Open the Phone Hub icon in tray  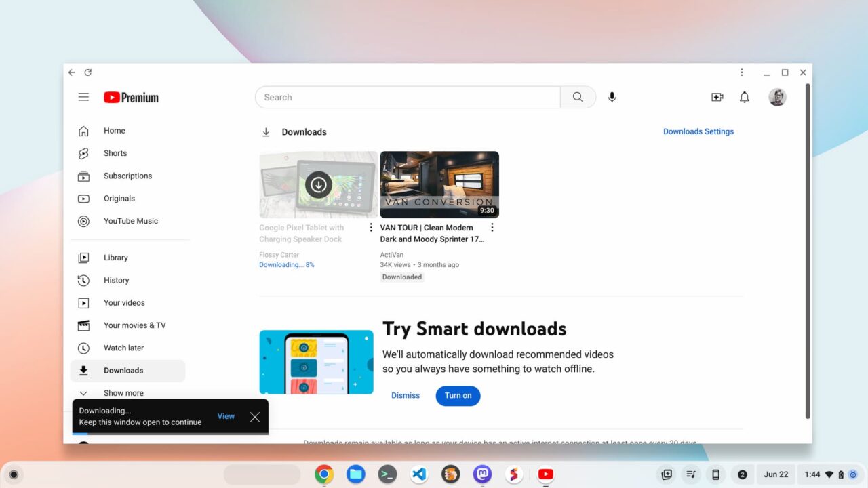(715, 474)
